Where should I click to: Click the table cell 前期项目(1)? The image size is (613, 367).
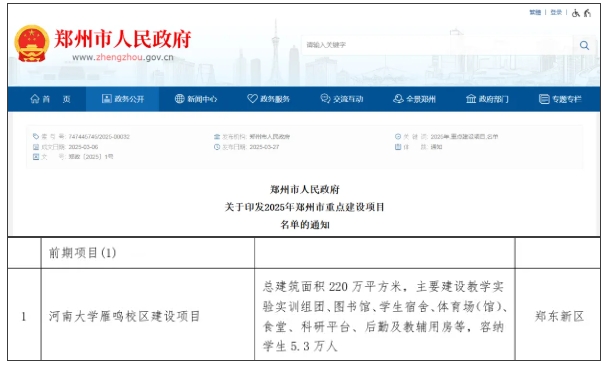[x=148, y=253]
